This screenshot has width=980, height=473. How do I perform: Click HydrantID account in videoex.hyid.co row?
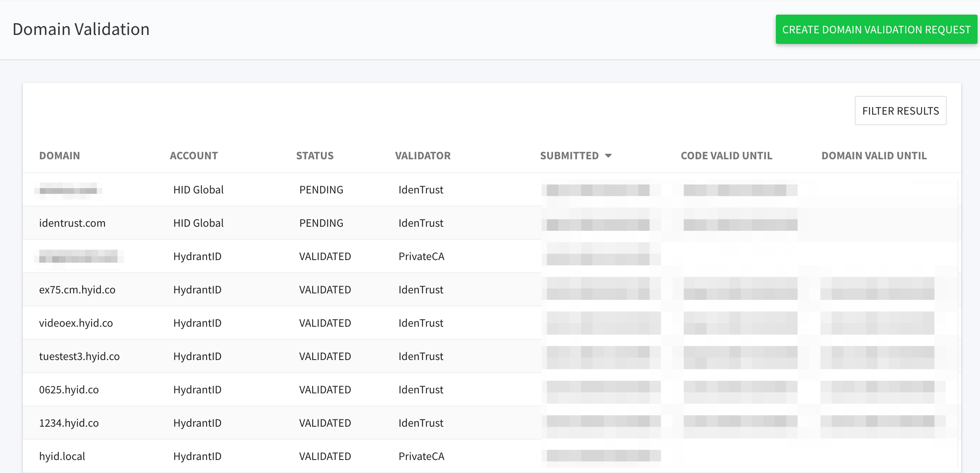click(x=197, y=323)
